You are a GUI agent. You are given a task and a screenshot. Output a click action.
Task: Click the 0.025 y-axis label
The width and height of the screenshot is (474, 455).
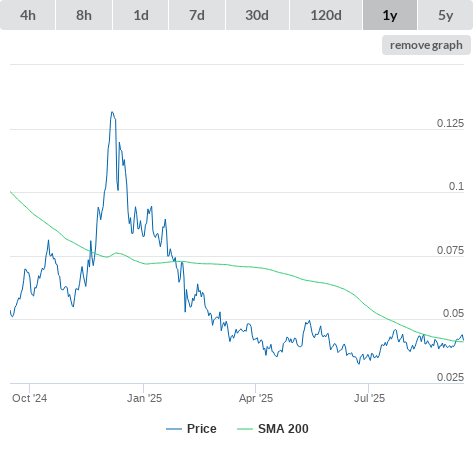pyautogui.click(x=450, y=377)
